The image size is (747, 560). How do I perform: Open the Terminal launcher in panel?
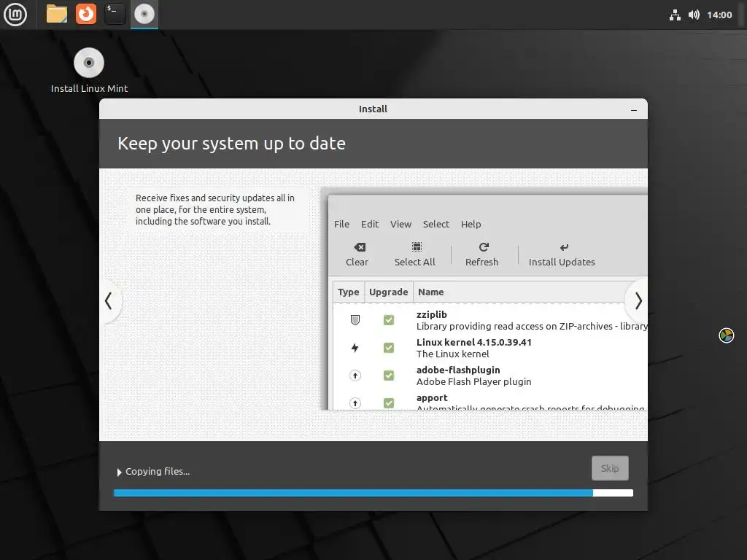(115, 15)
